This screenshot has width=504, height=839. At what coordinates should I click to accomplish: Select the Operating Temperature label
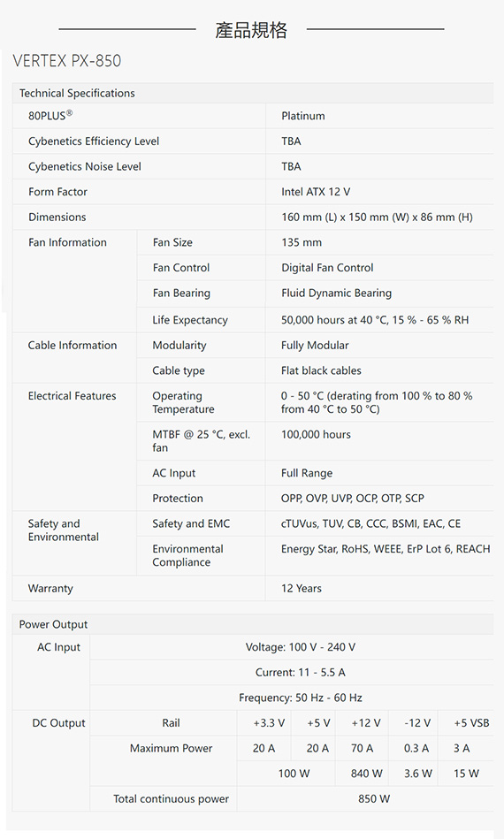point(183,402)
